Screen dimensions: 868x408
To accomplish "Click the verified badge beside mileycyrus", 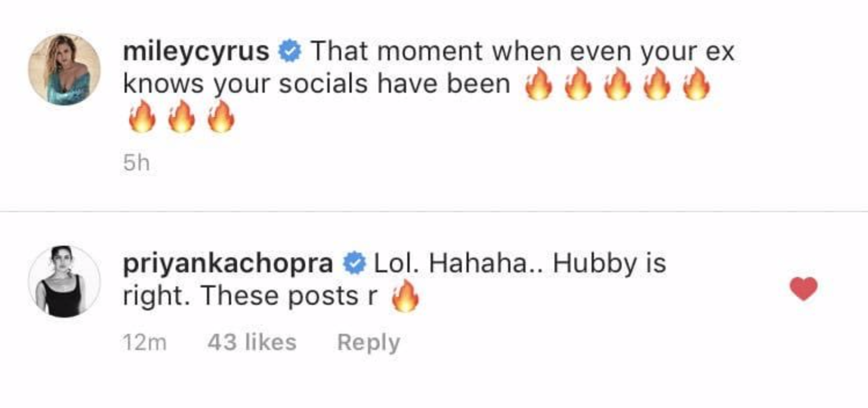I will pyautogui.click(x=289, y=53).
